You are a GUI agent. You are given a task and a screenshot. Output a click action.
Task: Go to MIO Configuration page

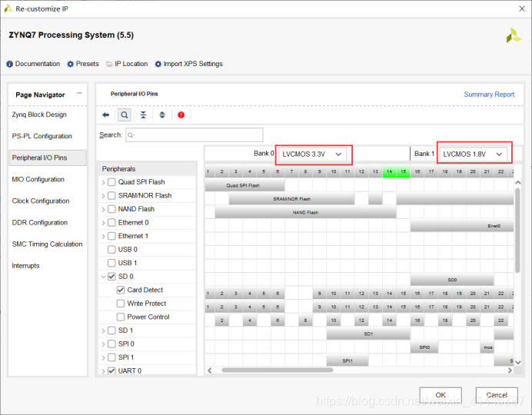click(x=38, y=179)
